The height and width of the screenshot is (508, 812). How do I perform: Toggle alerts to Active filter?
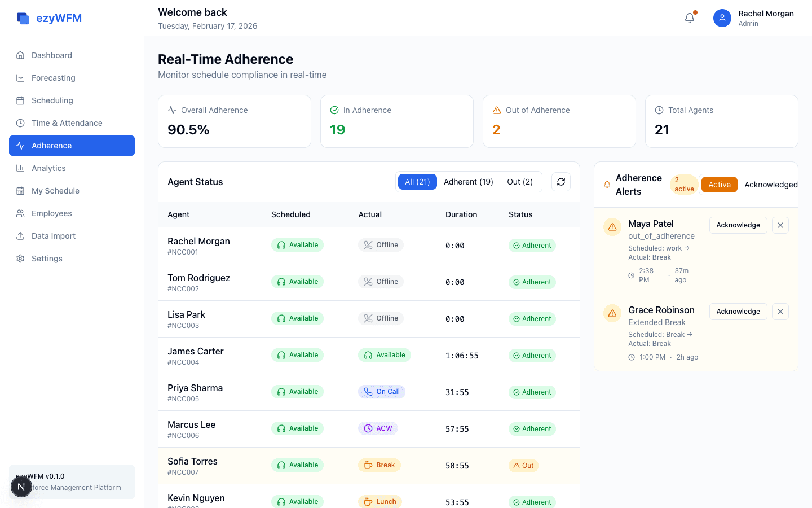(x=719, y=185)
